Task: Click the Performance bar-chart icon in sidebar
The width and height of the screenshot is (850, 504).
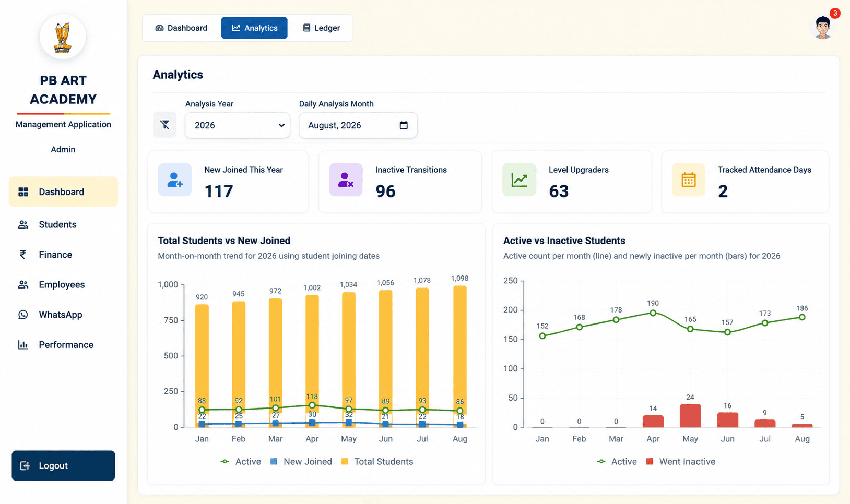Action: point(23,345)
